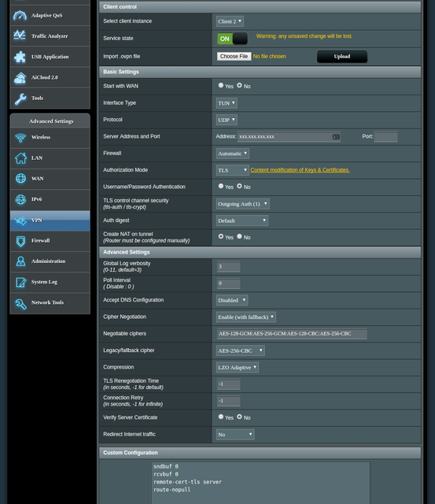Expand the Protocol UDP dropdown

227,120
